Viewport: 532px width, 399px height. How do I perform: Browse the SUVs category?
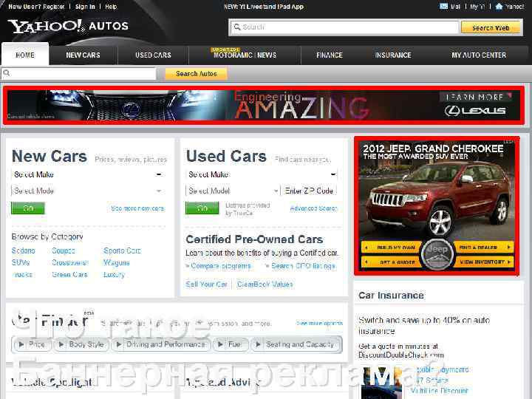click(x=21, y=262)
